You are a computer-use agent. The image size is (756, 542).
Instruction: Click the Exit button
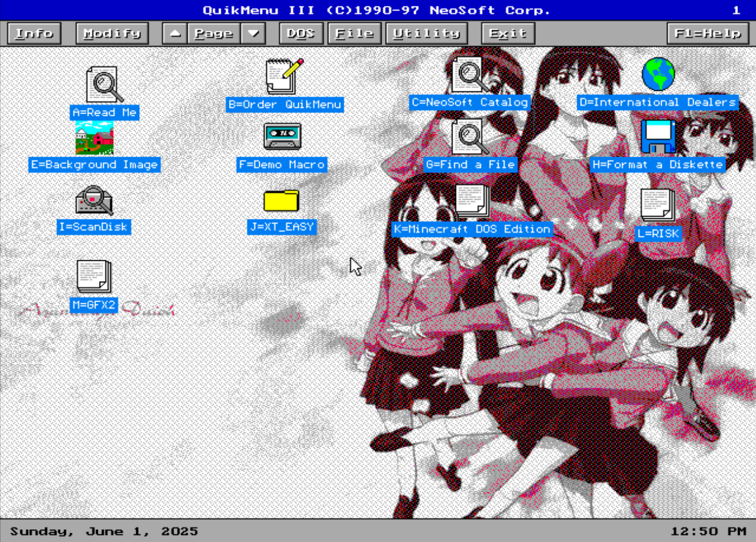tap(508, 33)
